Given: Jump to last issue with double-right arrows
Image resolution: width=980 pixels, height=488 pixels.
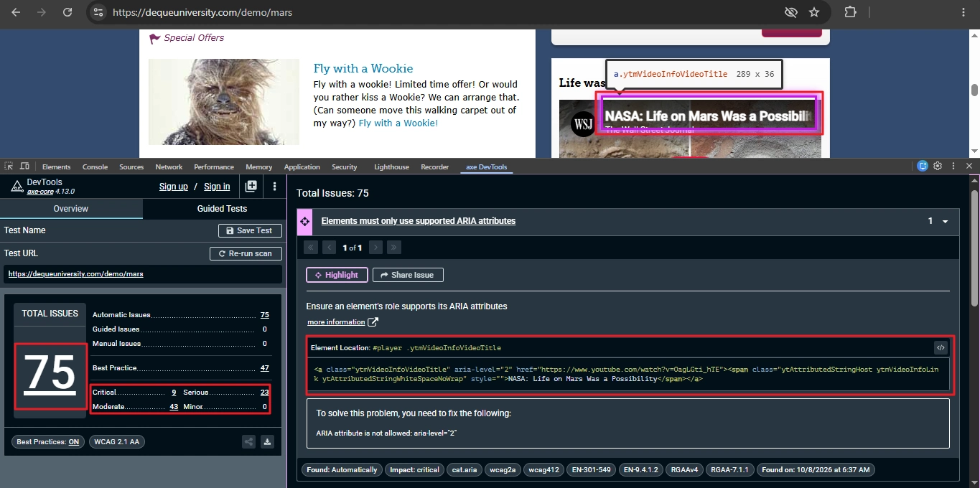Looking at the screenshot, I should tap(394, 248).
